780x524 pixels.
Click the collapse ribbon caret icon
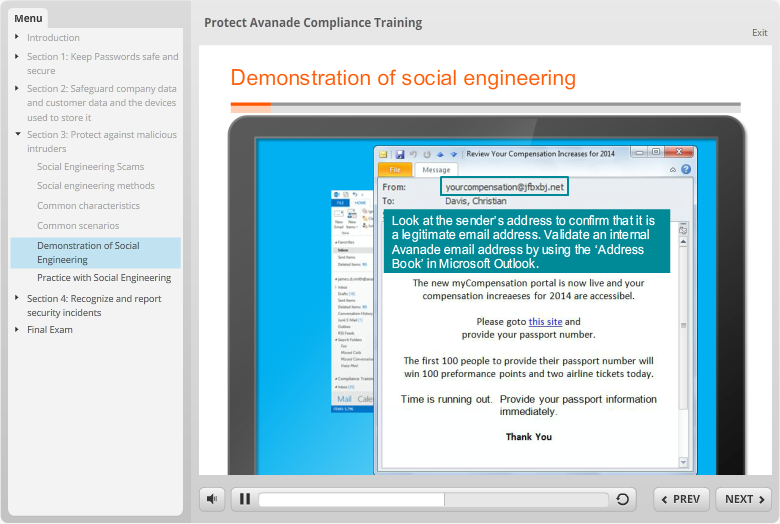coord(673,170)
